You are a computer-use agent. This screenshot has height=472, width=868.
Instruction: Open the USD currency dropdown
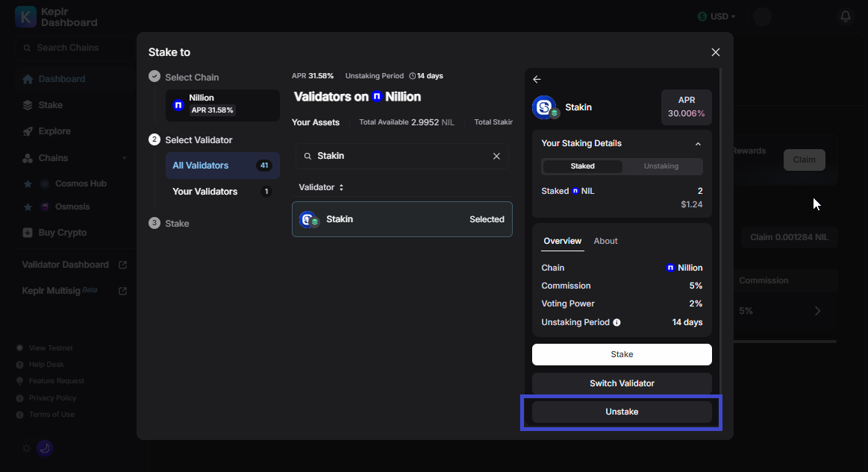coord(716,16)
